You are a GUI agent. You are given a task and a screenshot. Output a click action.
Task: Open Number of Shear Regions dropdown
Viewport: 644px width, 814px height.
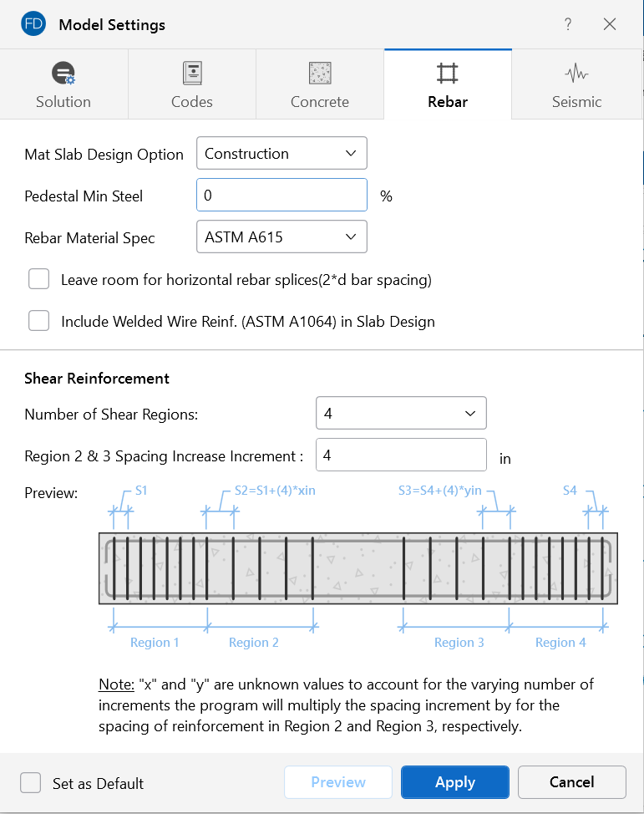click(x=401, y=413)
